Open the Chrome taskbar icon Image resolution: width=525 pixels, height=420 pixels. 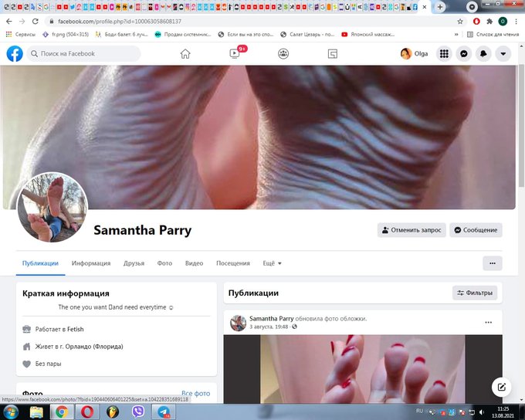(62, 412)
